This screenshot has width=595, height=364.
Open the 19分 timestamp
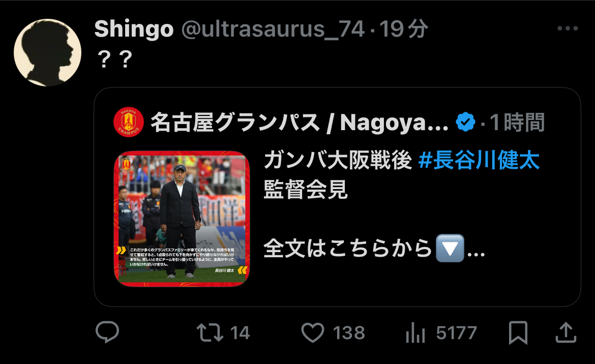point(404,29)
